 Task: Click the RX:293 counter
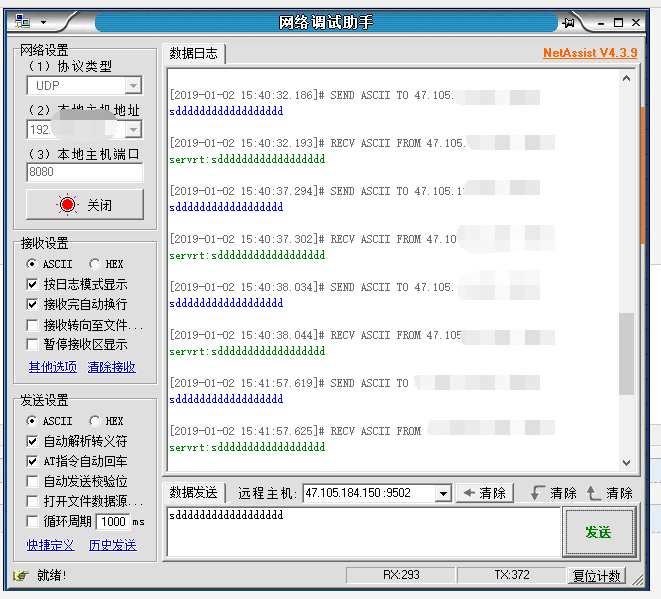click(x=400, y=575)
